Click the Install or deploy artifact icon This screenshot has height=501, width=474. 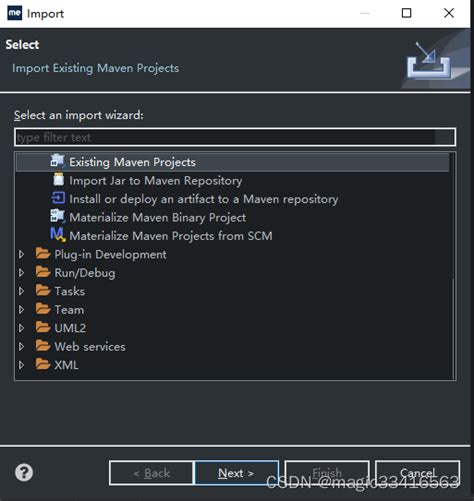[x=58, y=198]
